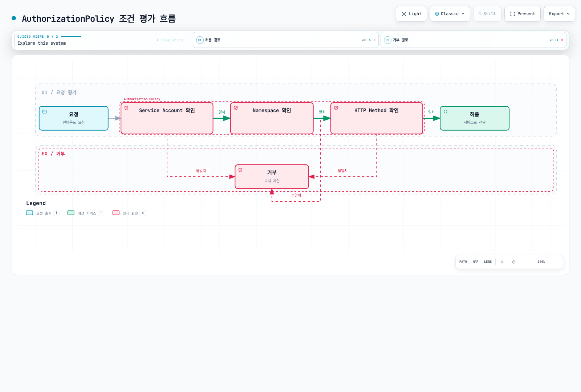Toggle the Still animation button
Viewport: 581px width, 392px height.
487,14
